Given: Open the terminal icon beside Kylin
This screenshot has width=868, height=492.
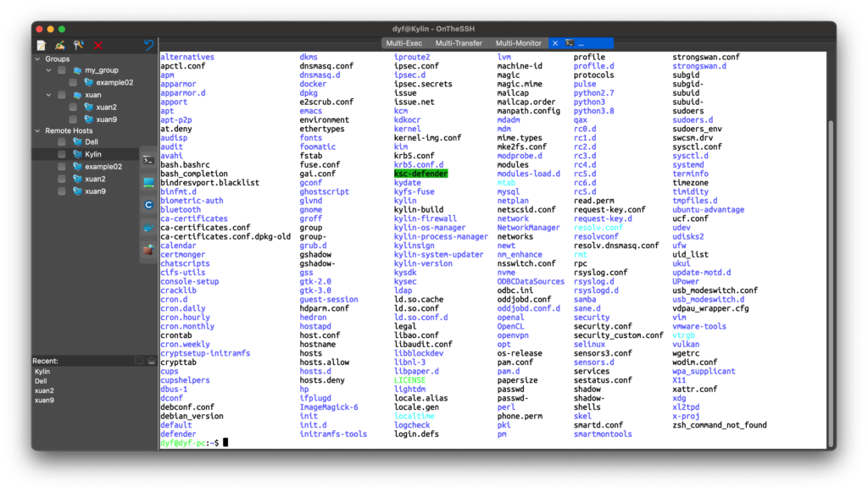Looking at the screenshot, I should click(x=148, y=159).
